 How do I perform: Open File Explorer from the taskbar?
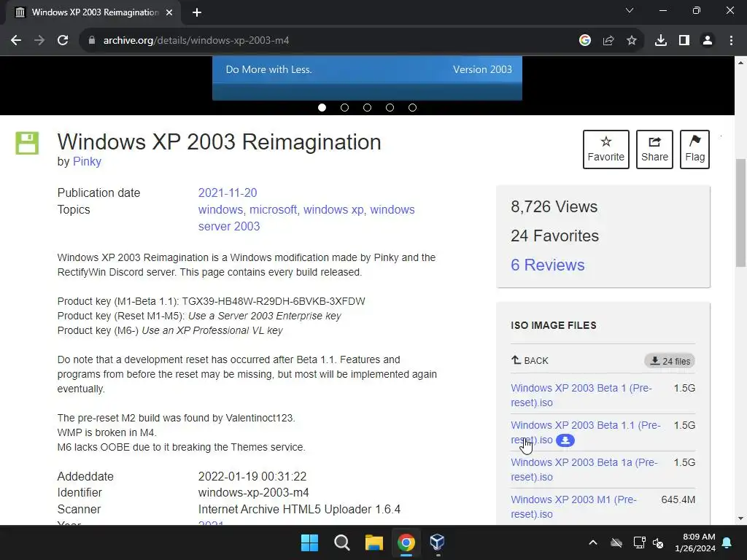374,542
